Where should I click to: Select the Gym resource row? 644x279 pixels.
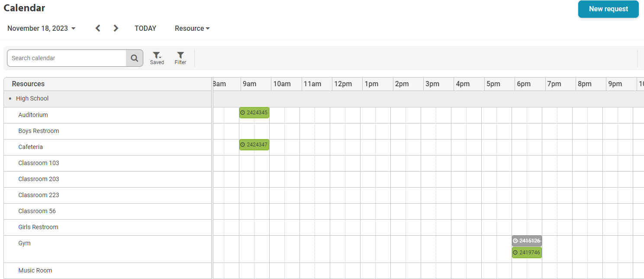click(x=24, y=243)
